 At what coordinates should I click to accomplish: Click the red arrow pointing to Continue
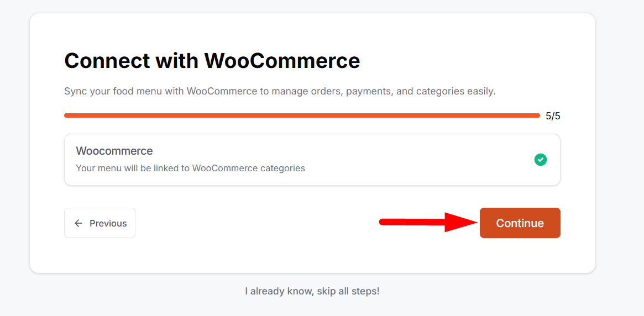462,222
